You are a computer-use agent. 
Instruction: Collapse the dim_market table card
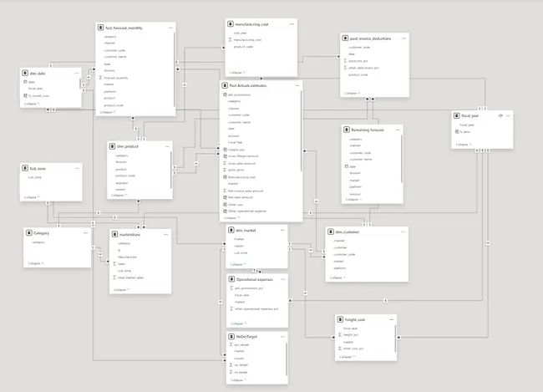click(238, 264)
